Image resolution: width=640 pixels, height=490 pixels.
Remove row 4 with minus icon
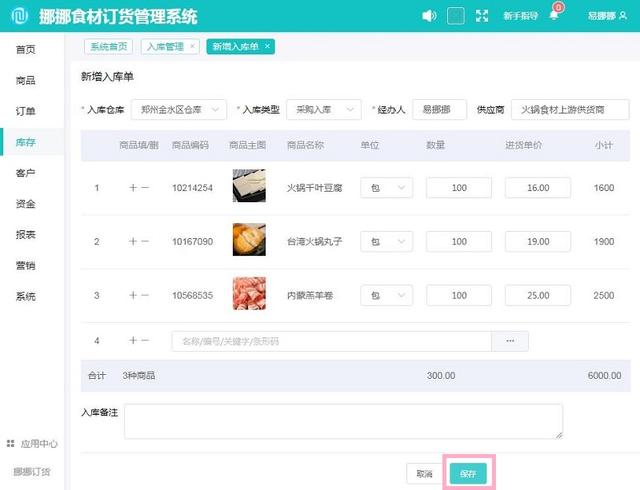coord(145,341)
